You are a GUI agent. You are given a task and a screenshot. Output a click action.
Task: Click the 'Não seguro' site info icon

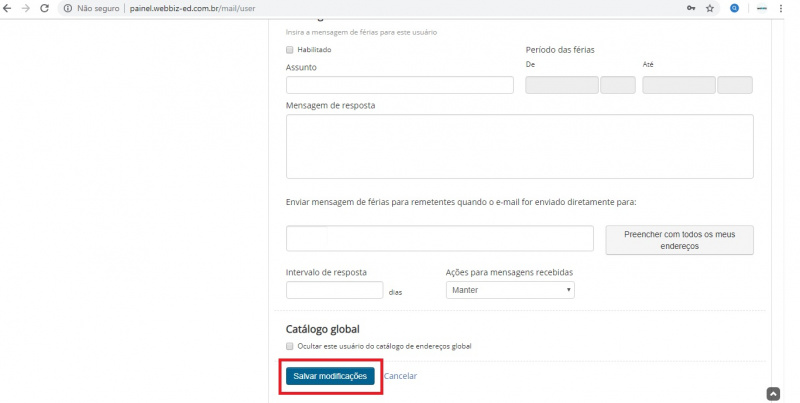coord(66,8)
